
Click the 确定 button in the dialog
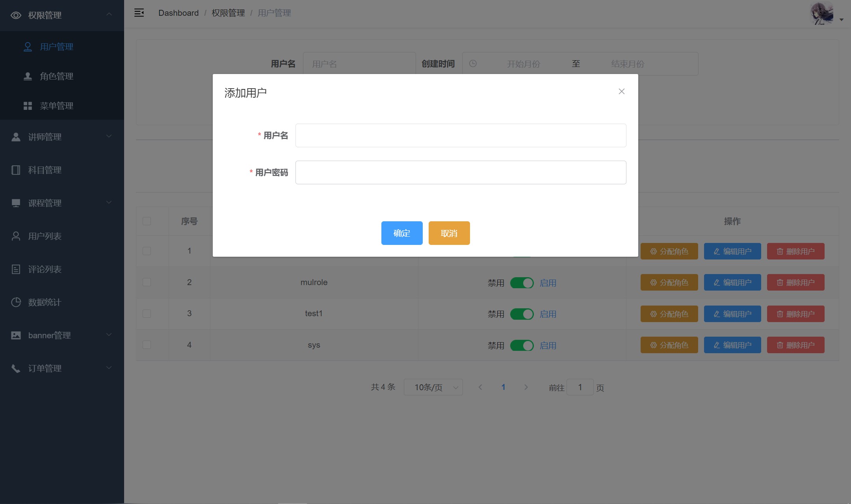(x=401, y=233)
